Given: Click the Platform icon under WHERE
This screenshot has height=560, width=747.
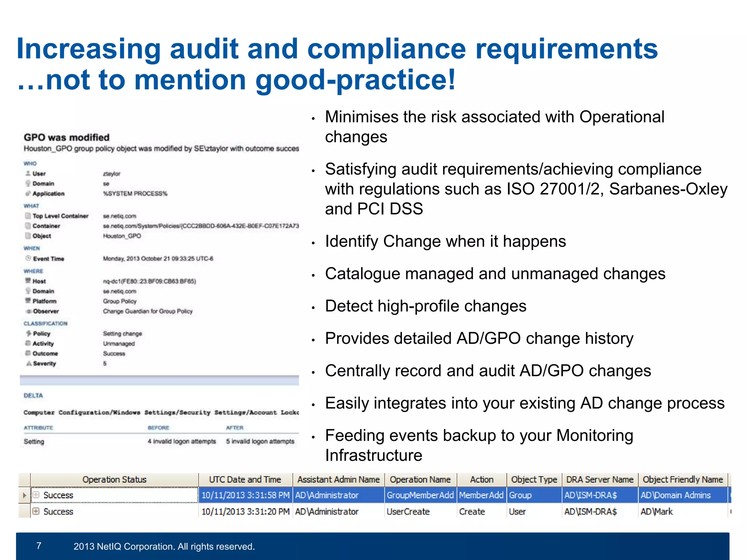Looking at the screenshot, I should [28, 300].
